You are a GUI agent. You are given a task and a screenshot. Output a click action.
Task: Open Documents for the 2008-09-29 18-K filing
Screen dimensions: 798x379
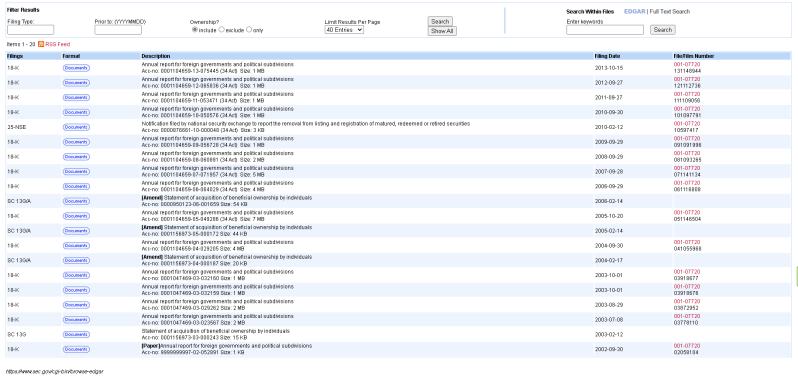click(76, 157)
